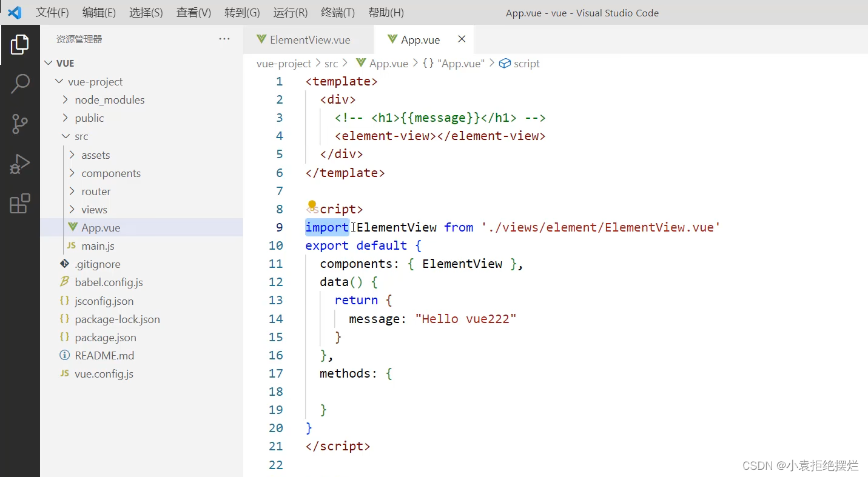Screen dimensions: 868x477
Task: Close the App.vue editor tab
Action: point(462,39)
